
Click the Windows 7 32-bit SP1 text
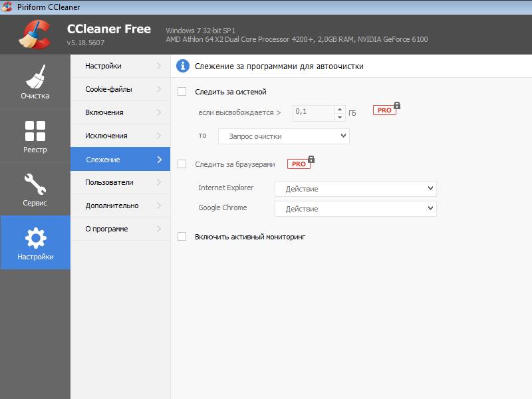[200, 31]
